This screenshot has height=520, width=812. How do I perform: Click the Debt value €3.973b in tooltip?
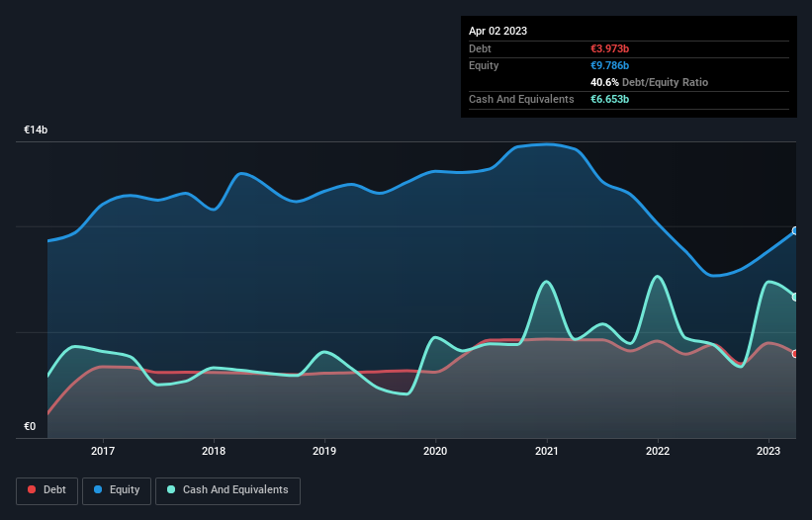click(609, 48)
